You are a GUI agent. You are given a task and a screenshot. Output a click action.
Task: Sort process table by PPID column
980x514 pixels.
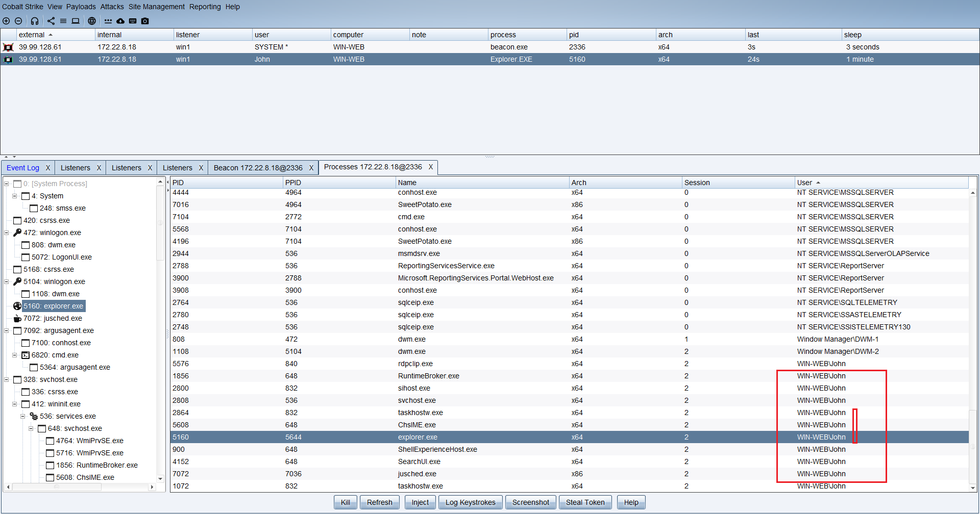339,183
